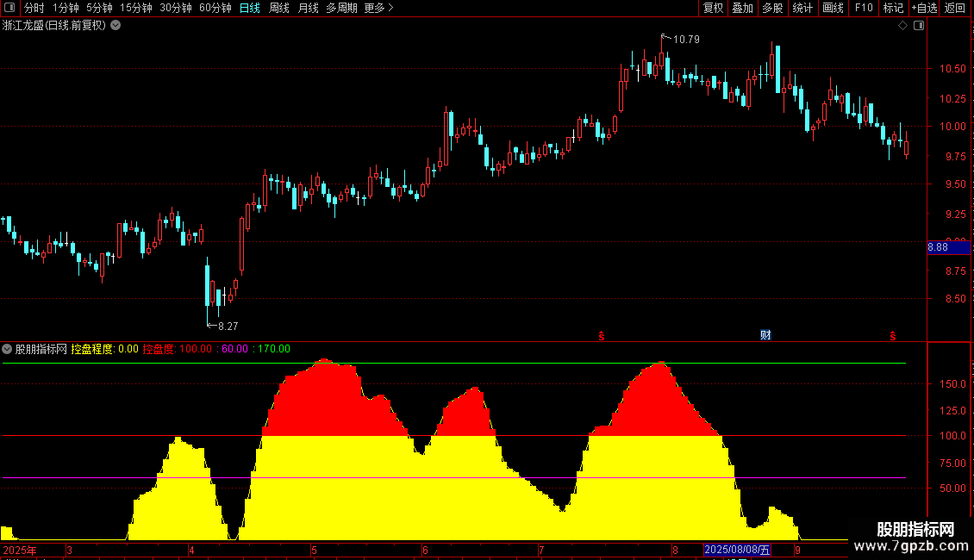Select the 30分钟 period
The width and height of the screenshot is (974, 560).
pyautogui.click(x=176, y=8)
